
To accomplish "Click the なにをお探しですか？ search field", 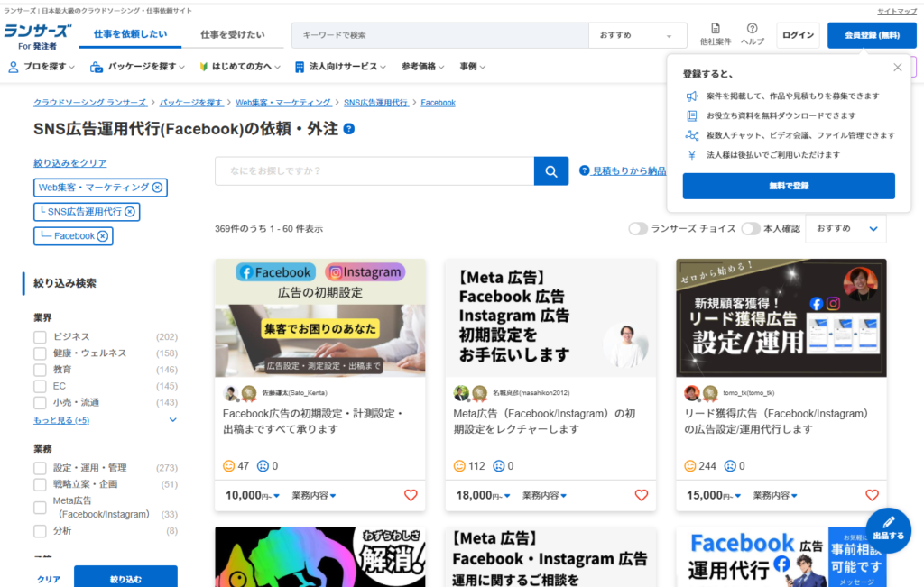I will point(374,171).
